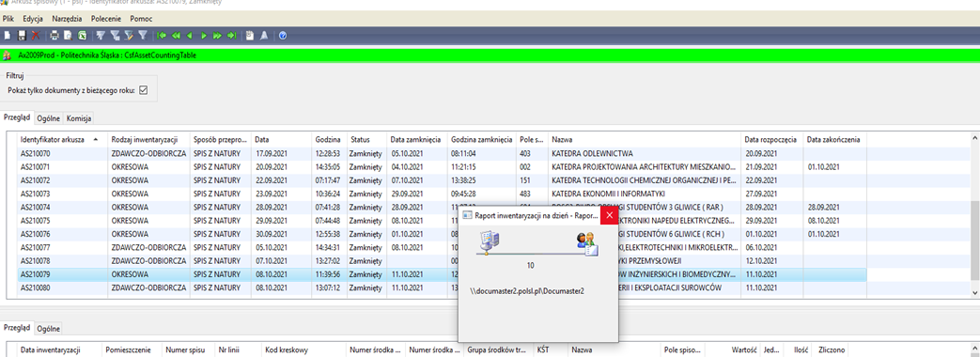Click the users icon in green bar
The image size is (980, 357).
tap(7, 55)
